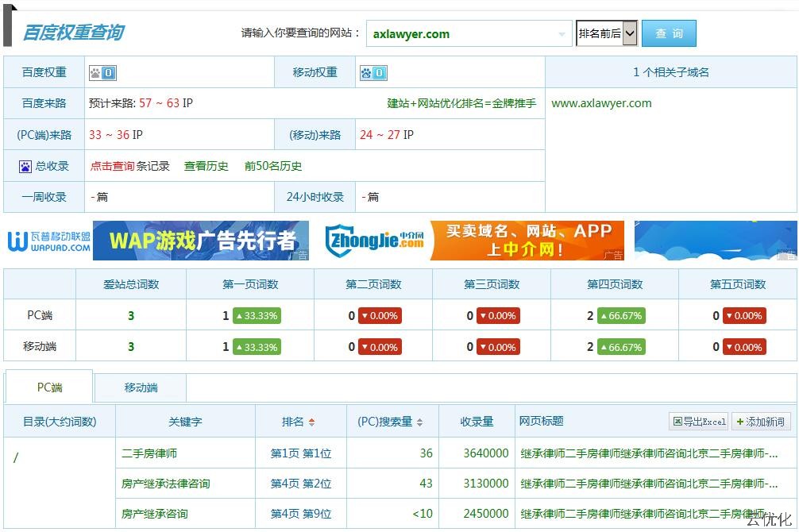Click the www.axlawyer.com subdomain link

[601, 103]
